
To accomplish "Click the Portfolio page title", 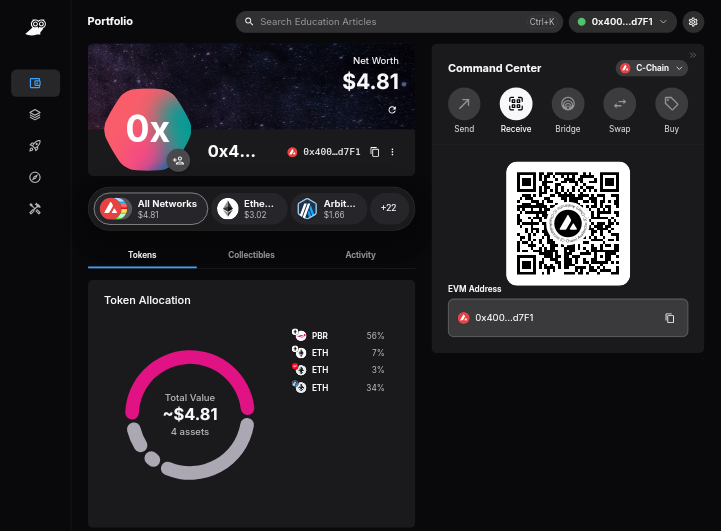I will pyautogui.click(x=110, y=22).
